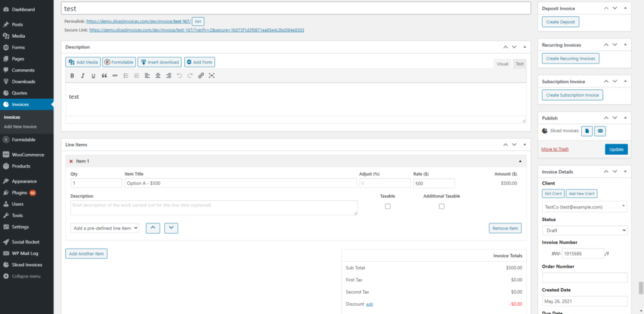
Task: Apply strikethrough in editor toolbar
Action: (114, 76)
